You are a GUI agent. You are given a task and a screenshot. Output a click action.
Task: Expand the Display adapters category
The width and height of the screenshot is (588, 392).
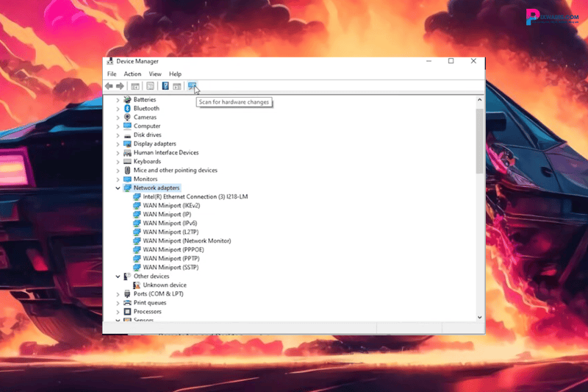[118, 143]
